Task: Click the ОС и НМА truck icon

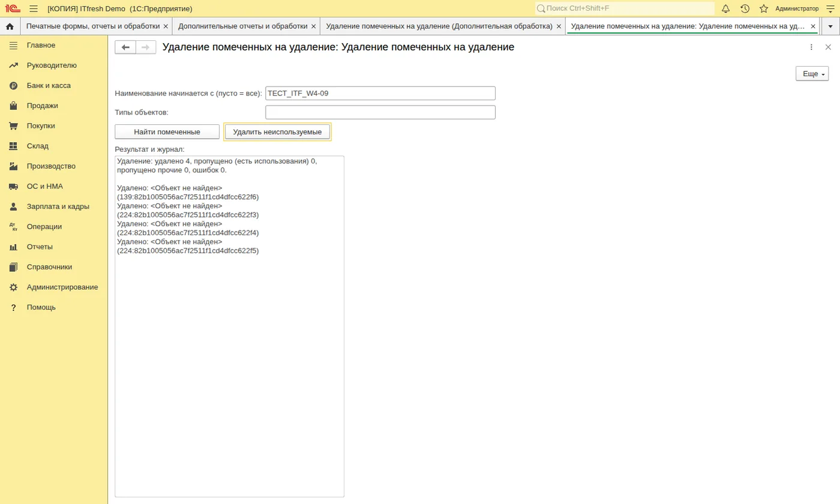Action: pos(13,187)
